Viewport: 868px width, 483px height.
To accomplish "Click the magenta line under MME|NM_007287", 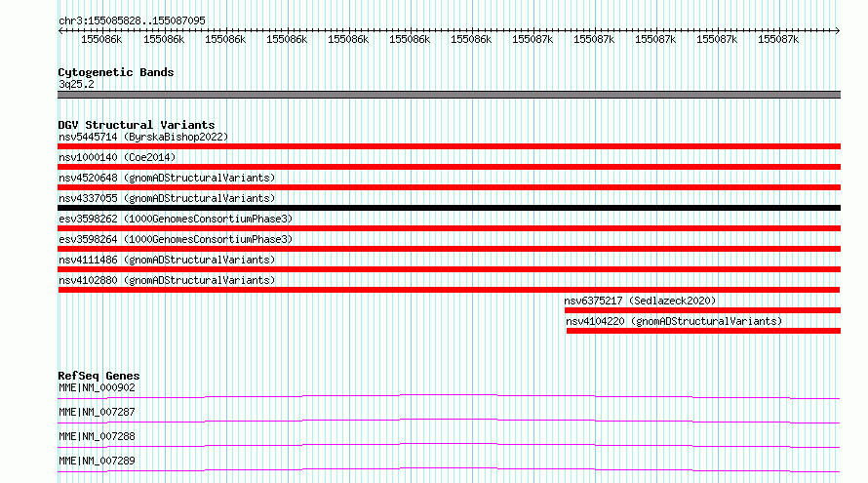I will [x=449, y=421].
